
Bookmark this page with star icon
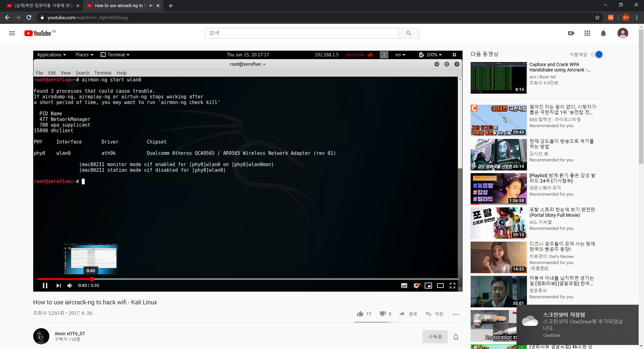[597, 17]
